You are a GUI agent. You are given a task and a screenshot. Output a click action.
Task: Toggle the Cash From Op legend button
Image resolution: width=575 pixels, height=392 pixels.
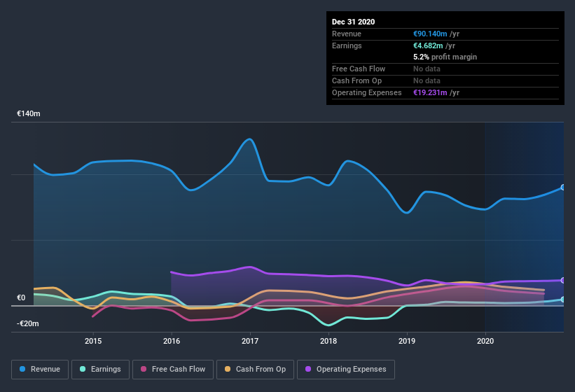255,370
